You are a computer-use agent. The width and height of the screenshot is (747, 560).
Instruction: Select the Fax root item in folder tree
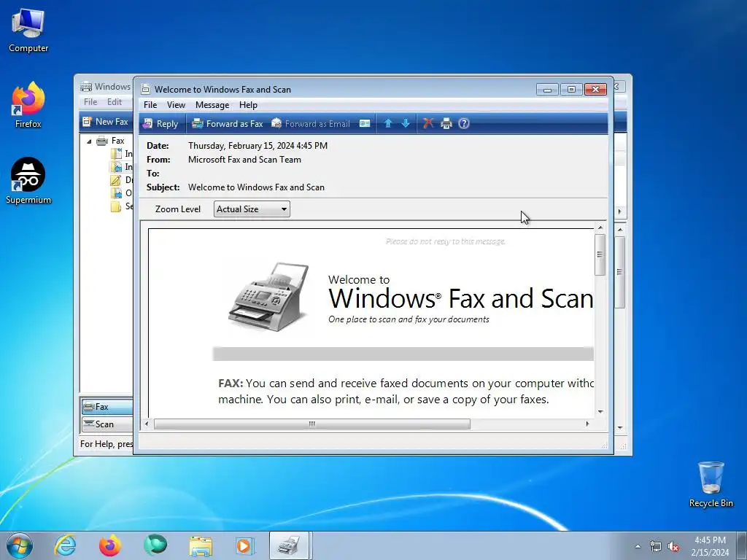point(117,141)
